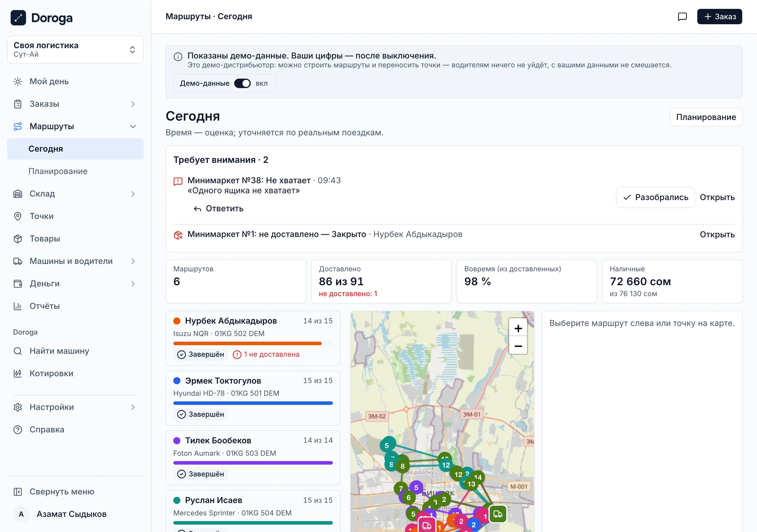Select the Сегодня sidebar item
The height and width of the screenshot is (532, 757).
pyautogui.click(x=75, y=149)
